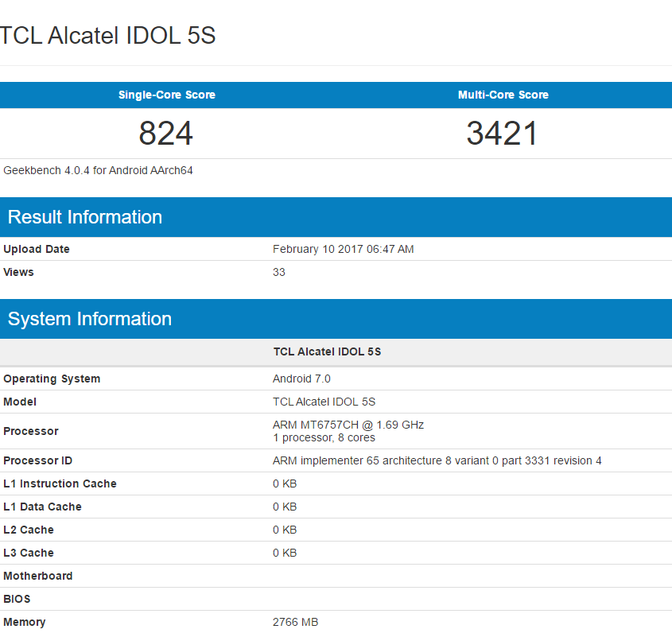Click the Model row label
672x633 pixels.
click(x=20, y=402)
